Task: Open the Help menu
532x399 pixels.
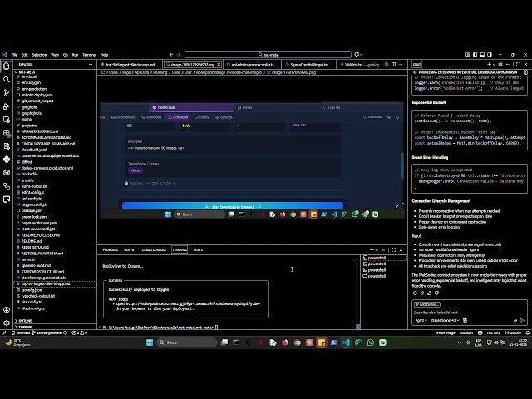Action: click(104, 55)
